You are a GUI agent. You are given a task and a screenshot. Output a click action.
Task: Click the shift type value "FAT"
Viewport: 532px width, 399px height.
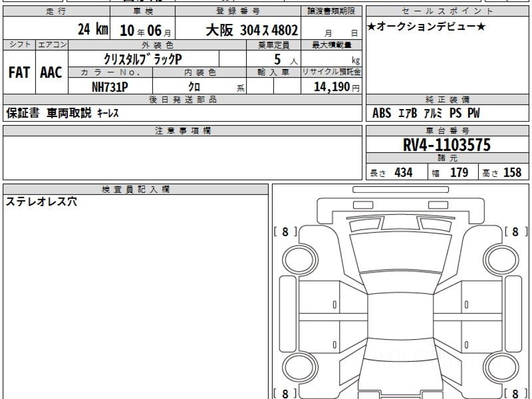tap(19, 72)
